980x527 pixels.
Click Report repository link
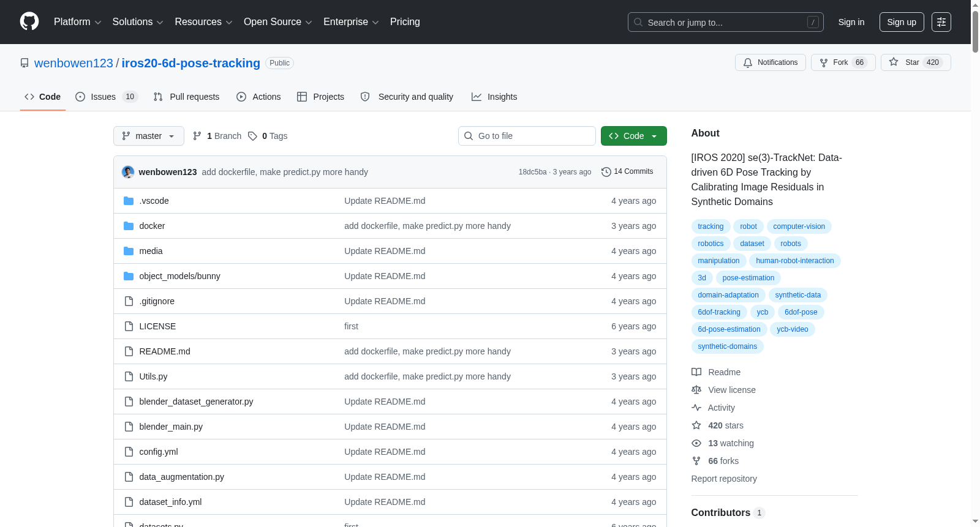[724, 479]
